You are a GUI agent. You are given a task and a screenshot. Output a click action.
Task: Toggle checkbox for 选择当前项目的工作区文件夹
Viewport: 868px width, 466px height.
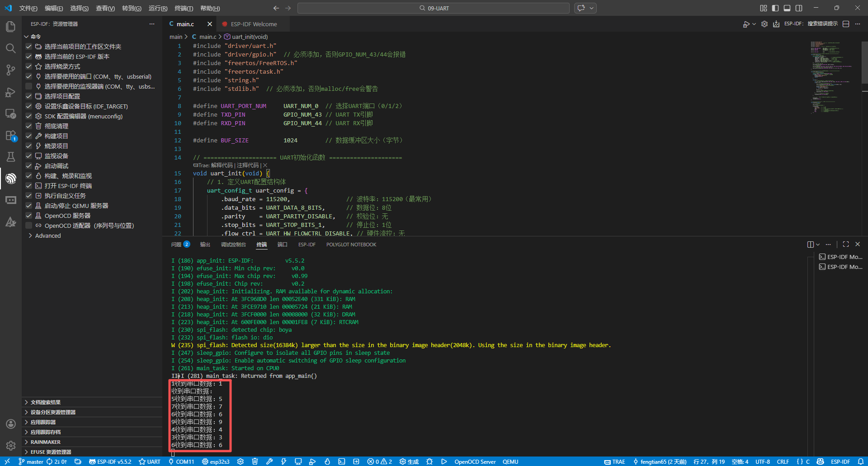29,47
